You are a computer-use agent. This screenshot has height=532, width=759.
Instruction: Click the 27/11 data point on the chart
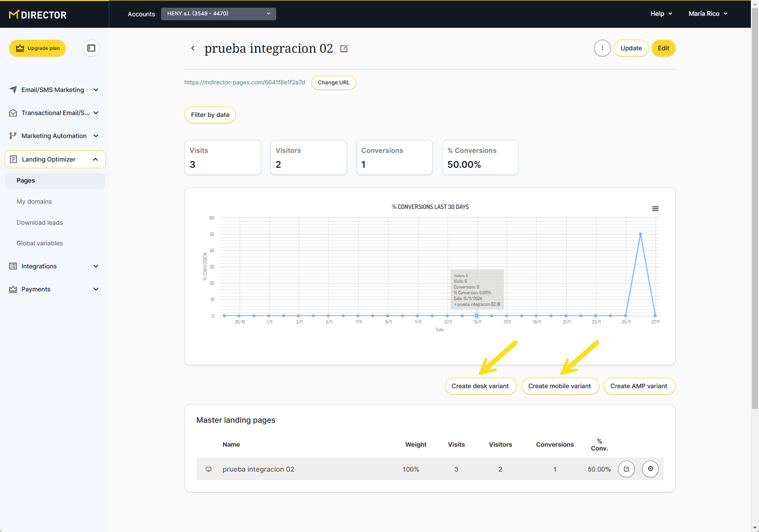pos(655,315)
